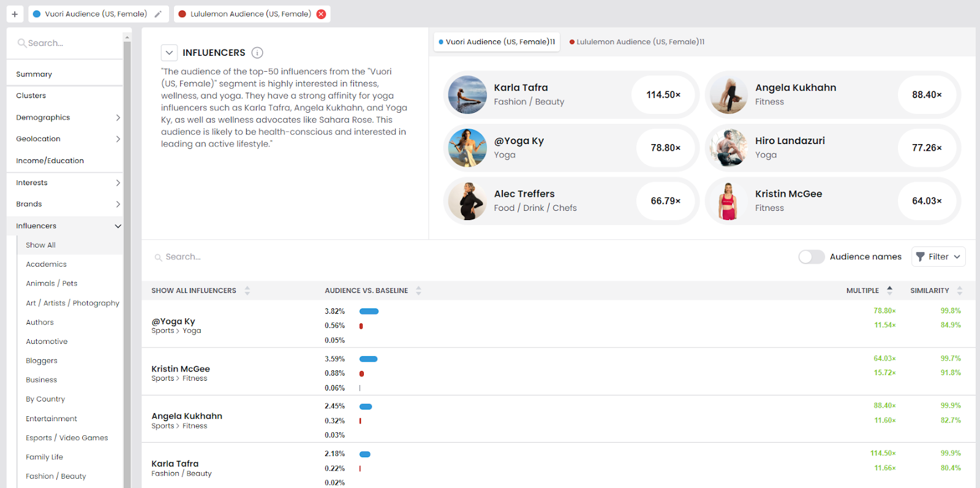
Task: Click blue 3.82% bar for @Yoga Ky
Action: coord(369,311)
